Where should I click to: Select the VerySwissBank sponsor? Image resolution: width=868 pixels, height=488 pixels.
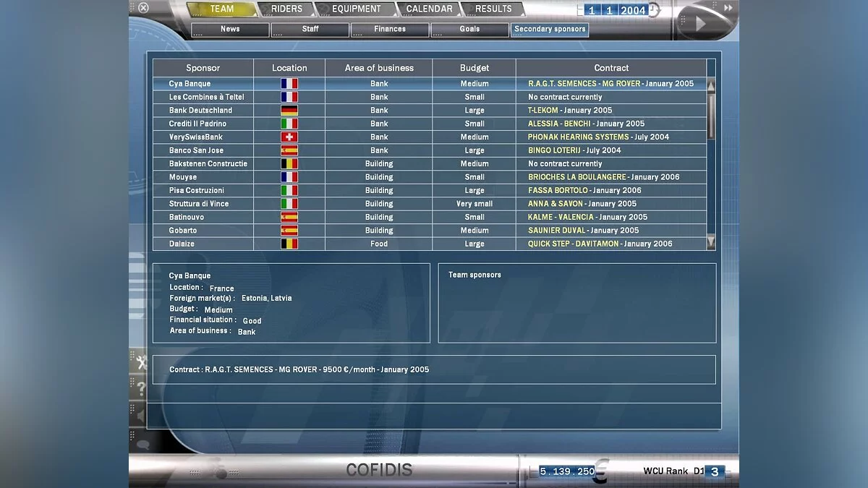(430, 137)
